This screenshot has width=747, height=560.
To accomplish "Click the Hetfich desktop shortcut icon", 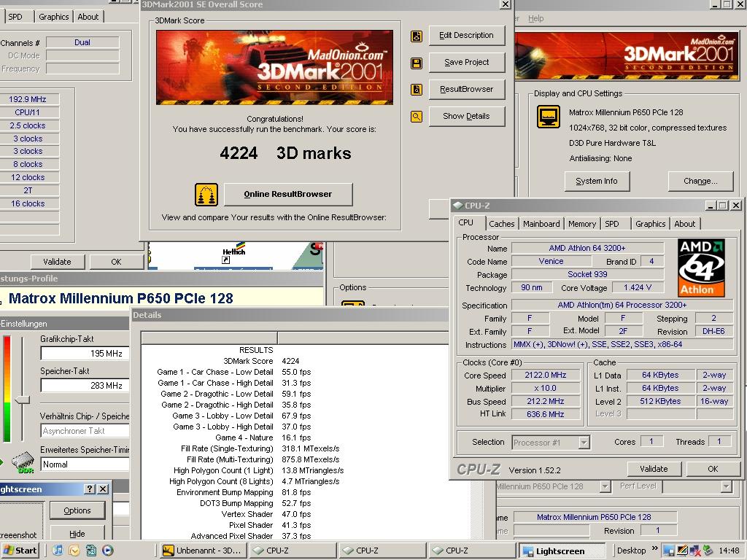I will [234, 252].
